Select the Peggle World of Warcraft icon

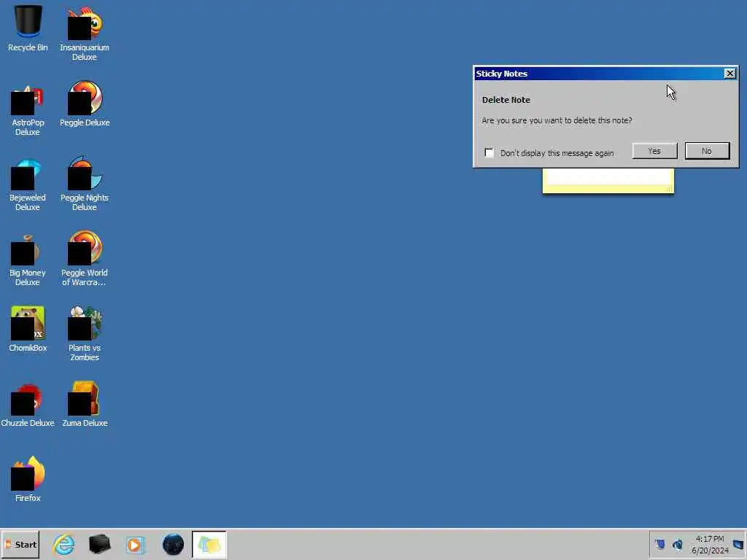click(x=85, y=258)
